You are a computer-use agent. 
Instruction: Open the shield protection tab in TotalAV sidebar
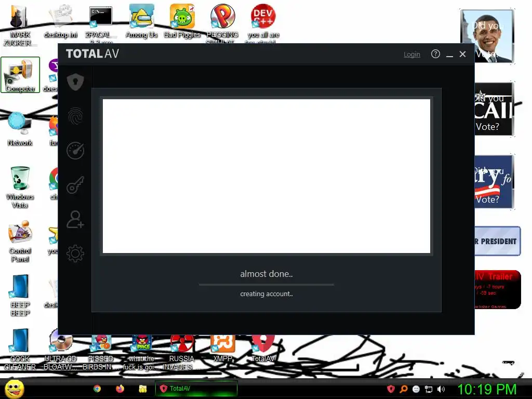[x=75, y=82]
